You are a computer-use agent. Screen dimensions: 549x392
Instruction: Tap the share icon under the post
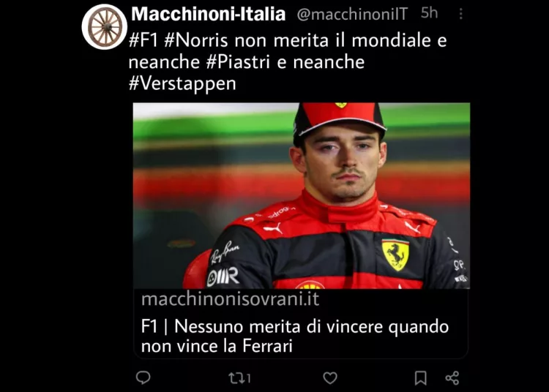tap(452, 378)
